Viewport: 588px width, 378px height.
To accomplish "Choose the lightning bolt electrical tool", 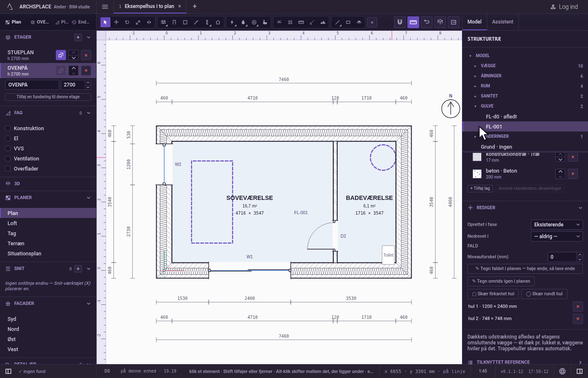I will coord(232,22).
